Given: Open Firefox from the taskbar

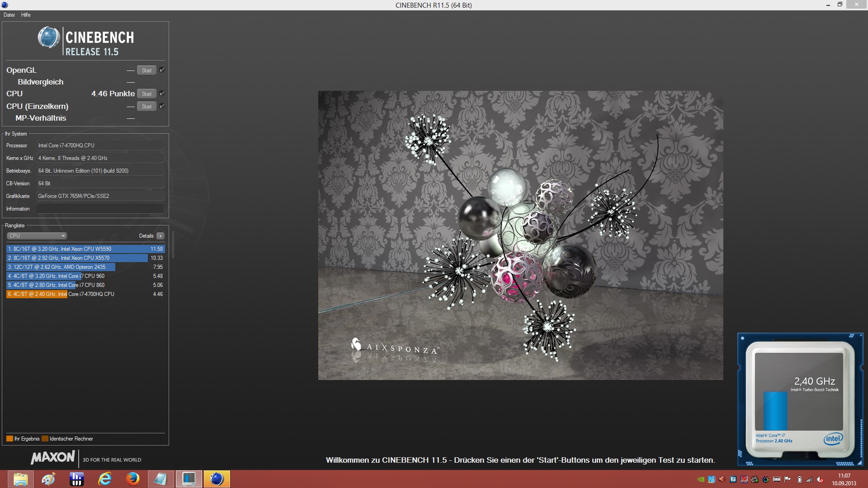Looking at the screenshot, I should pos(133,479).
